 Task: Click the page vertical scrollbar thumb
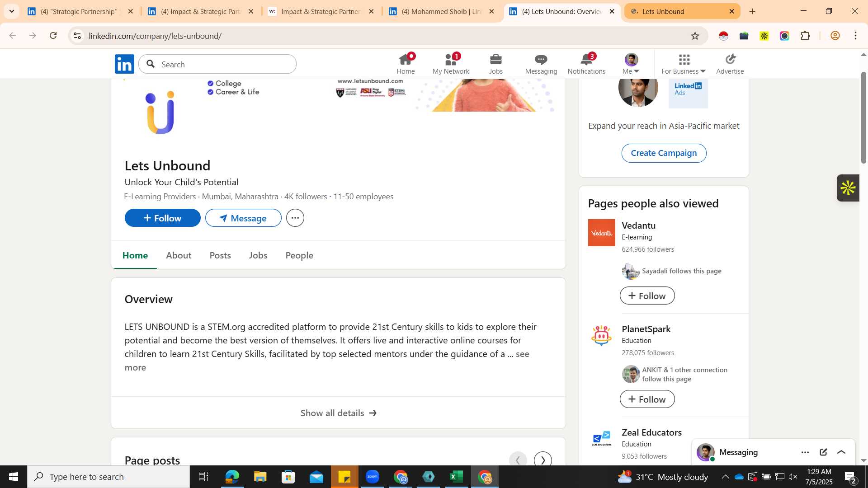click(863, 117)
